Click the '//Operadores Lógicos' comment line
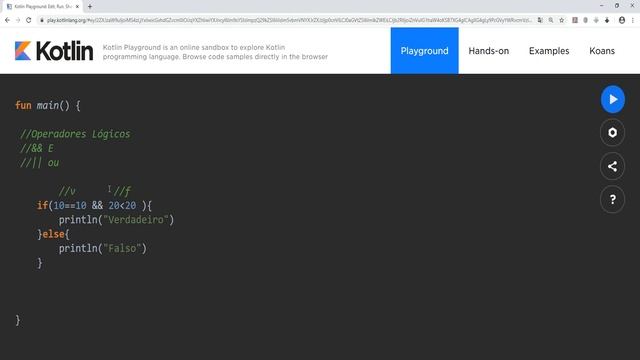This screenshot has height=360, width=640. [x=75, y=134]
